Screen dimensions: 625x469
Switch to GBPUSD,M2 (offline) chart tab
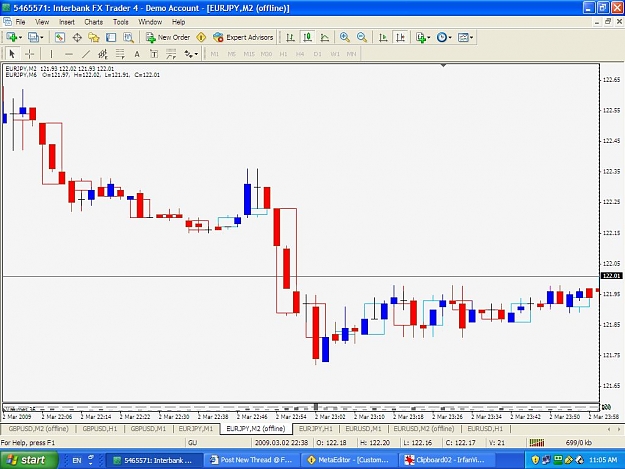click(39, 429)
